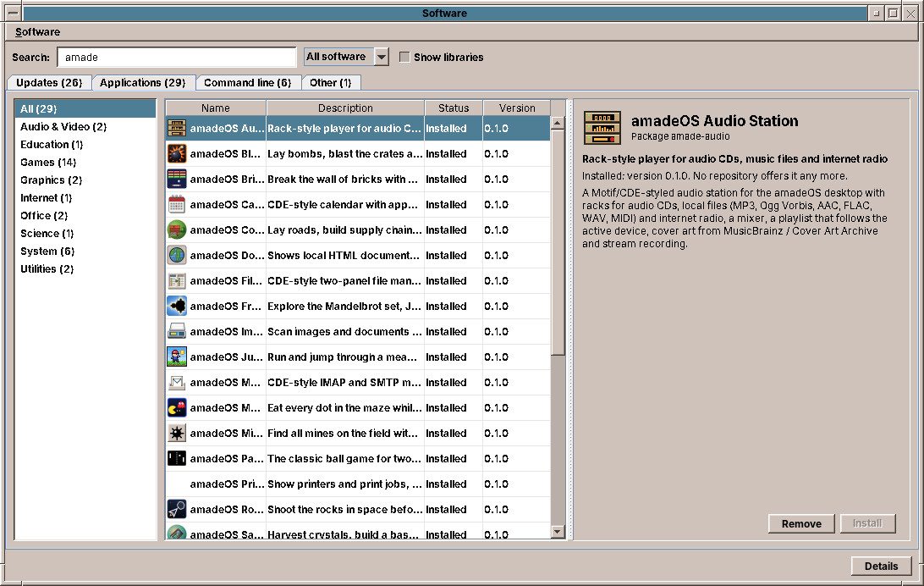Image resolution: width=924 pixels, height=586 pixels.
Task: Open the All software filter dropdown
Action: 347,57
